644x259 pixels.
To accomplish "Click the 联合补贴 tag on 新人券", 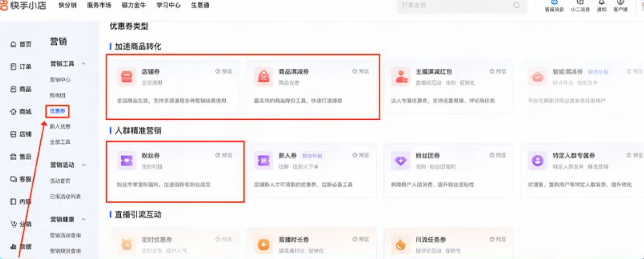I will (312, 156).
